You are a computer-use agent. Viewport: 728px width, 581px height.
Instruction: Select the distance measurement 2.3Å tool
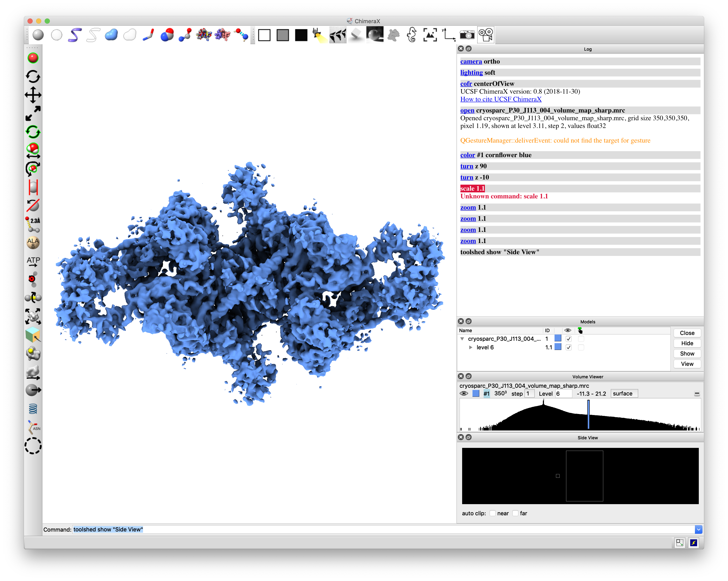coord(33,224)
